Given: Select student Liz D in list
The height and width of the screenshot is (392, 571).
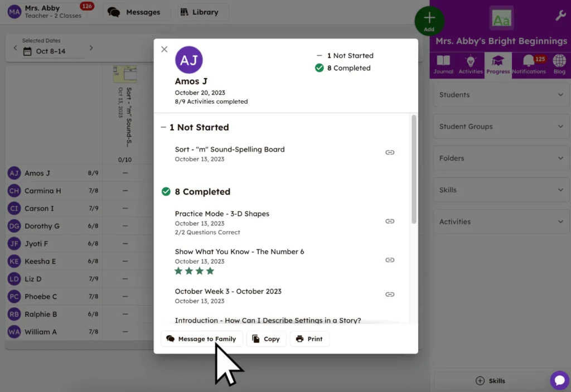Looking at the screenshot, I should tap(33, 279).
